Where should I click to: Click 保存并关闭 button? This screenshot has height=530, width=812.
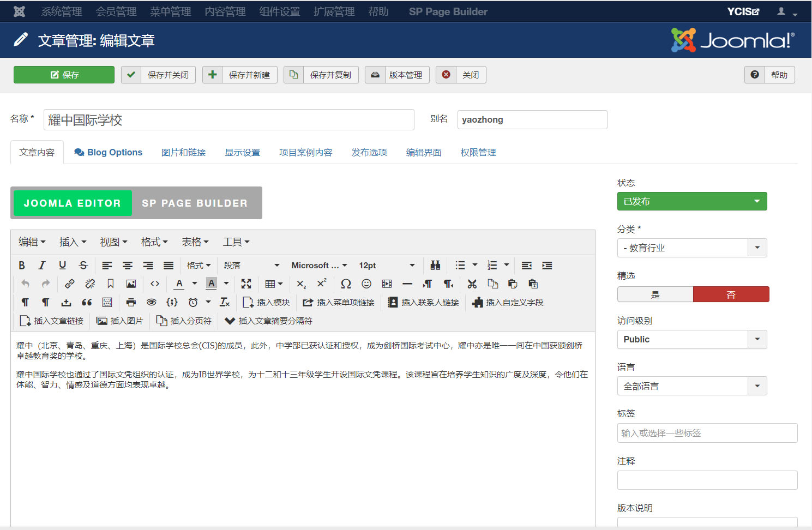pos(158,75)
